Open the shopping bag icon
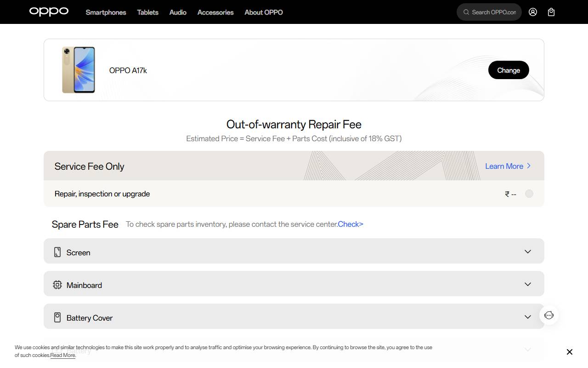588x368 pixels. (x=551, y=12)
